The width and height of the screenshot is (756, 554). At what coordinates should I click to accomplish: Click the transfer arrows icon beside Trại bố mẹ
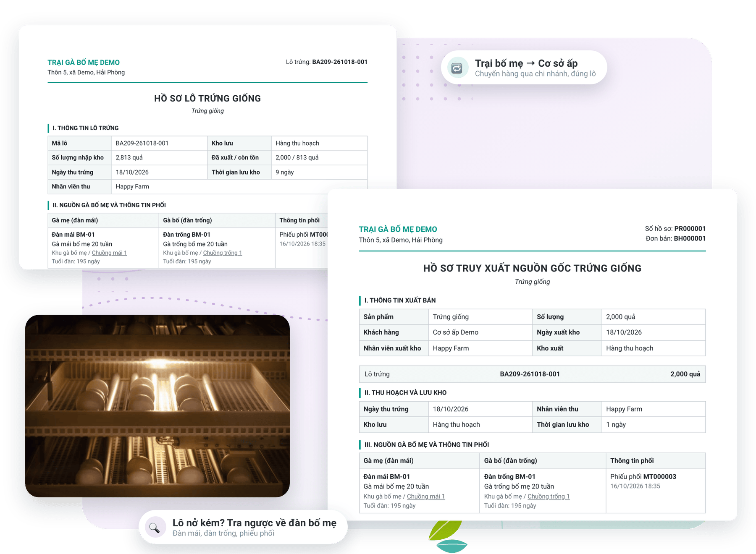click(x=457, y=68)
